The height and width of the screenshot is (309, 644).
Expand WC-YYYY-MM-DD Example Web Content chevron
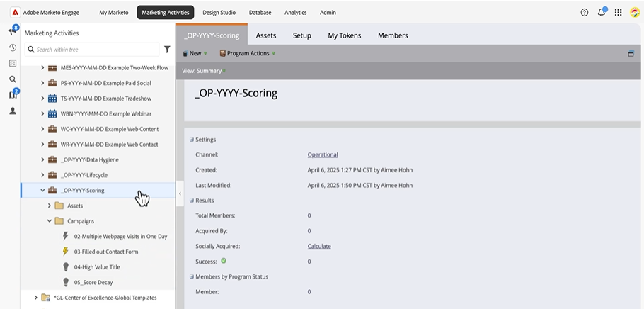pos(42,129)
